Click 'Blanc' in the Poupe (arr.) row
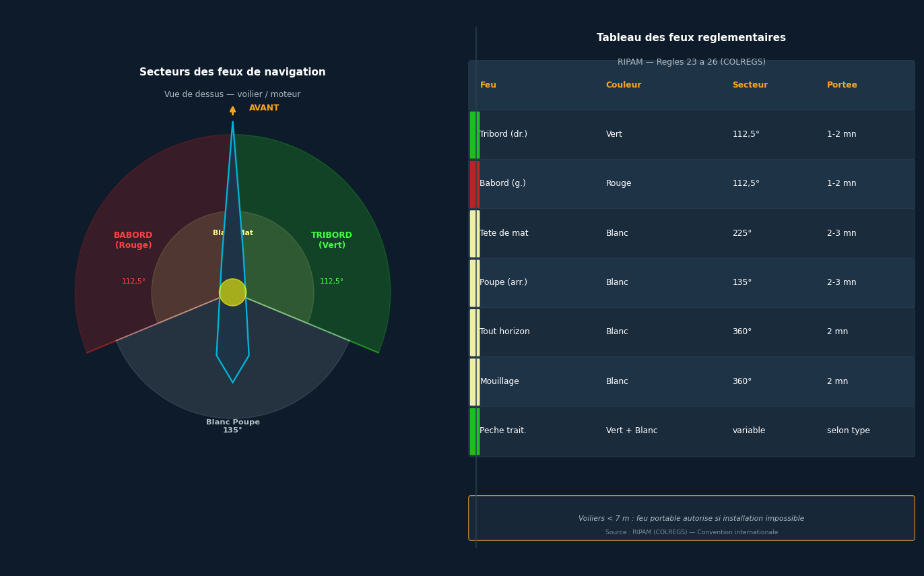The height and width of the screenshot is (576, 924). point(617,283)
